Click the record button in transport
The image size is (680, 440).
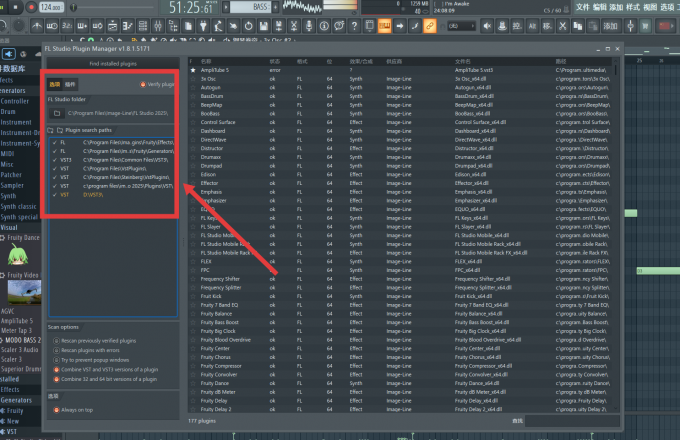click(31, 7)
